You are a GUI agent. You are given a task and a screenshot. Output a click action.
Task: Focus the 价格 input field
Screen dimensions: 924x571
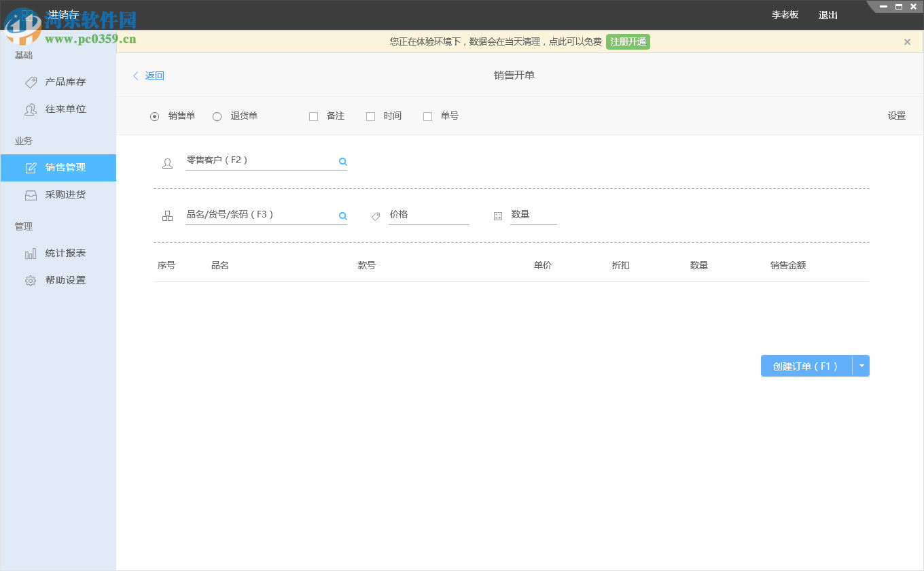click(429, 215)
